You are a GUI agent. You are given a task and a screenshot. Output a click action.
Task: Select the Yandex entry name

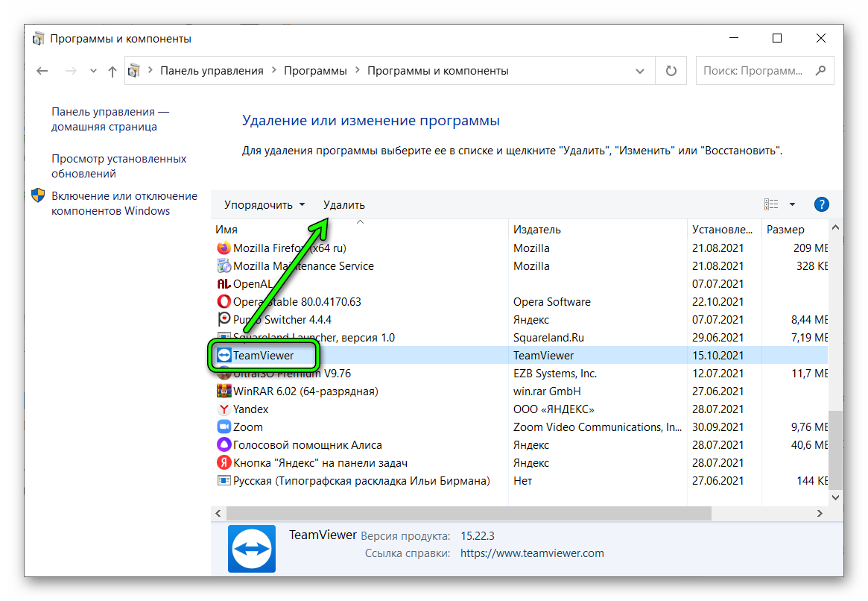tap(251, 409)
